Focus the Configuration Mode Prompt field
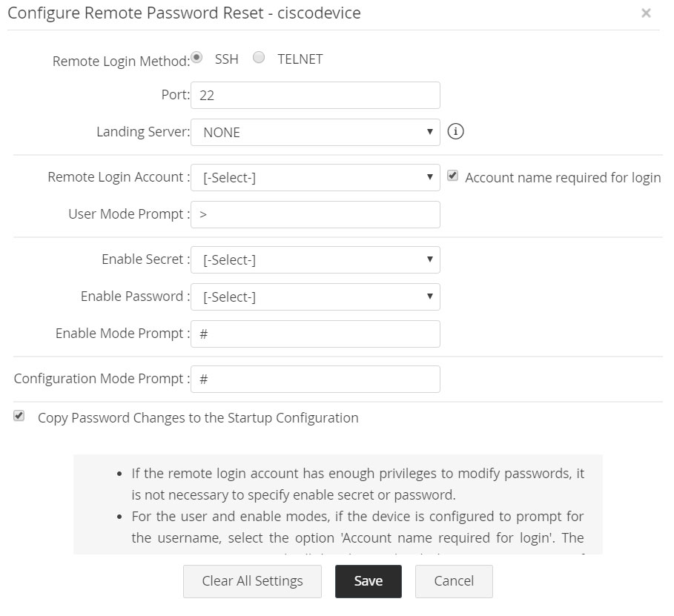 point(315,379)
